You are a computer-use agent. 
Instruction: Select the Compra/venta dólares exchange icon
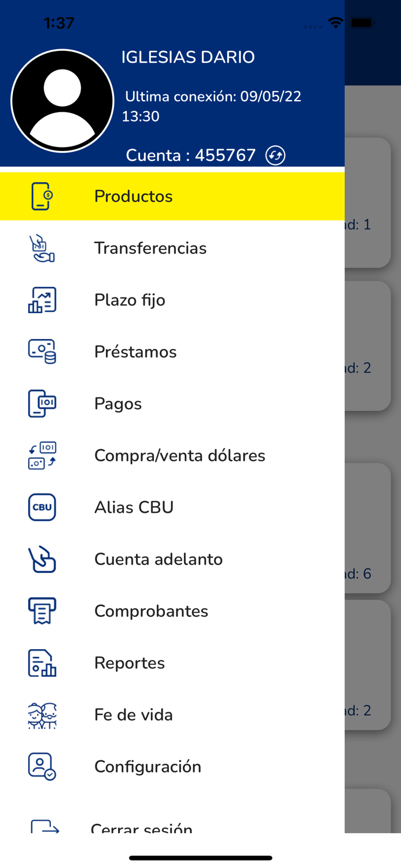click(x=42, y=455)
